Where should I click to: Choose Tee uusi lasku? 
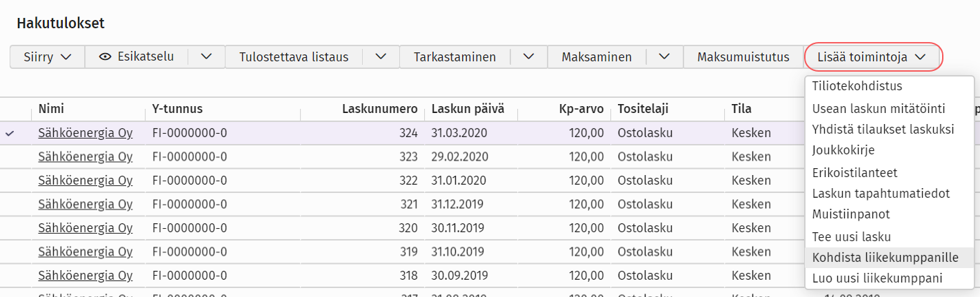coord(889,236)
